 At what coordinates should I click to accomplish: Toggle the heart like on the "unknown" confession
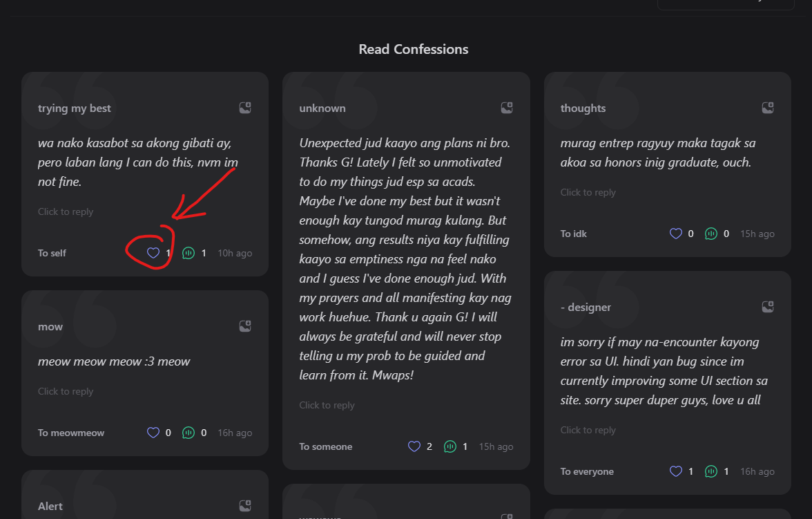(414, 446)
